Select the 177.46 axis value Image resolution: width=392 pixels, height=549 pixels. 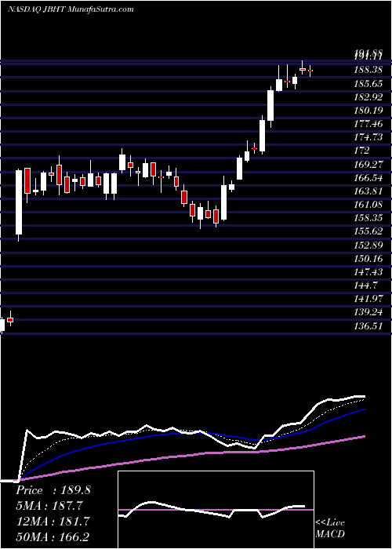368,124
